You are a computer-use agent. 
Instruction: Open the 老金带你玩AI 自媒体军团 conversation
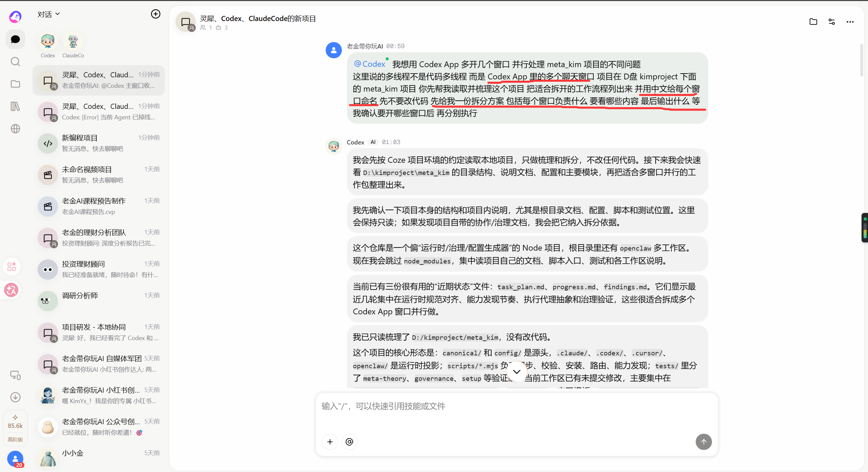(x=99, y=364)
